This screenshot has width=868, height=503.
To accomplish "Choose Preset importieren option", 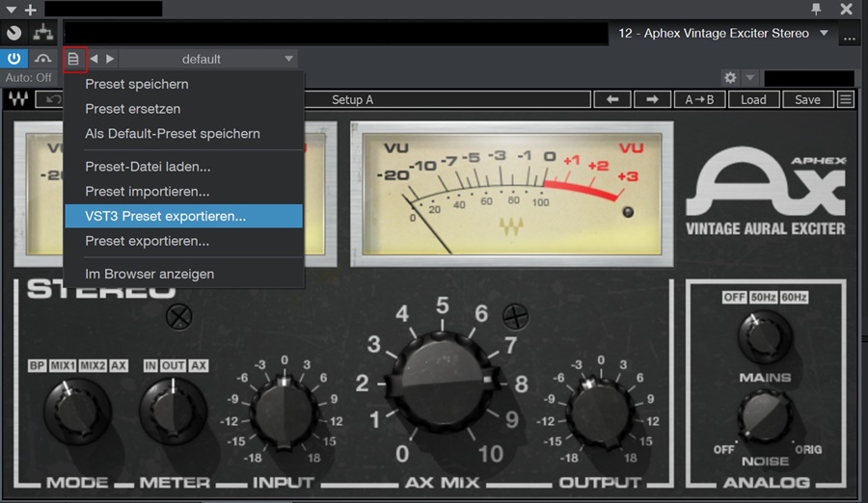I will (x=184, y=192).
